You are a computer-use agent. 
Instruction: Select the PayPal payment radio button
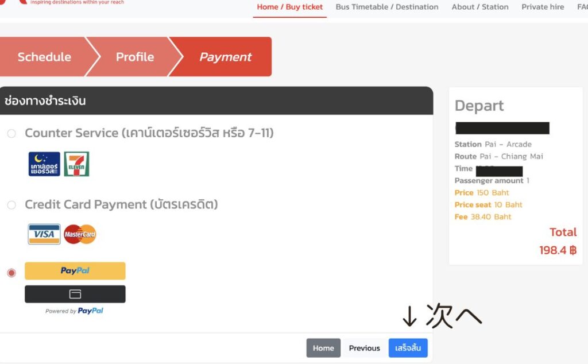coord(11,273)
